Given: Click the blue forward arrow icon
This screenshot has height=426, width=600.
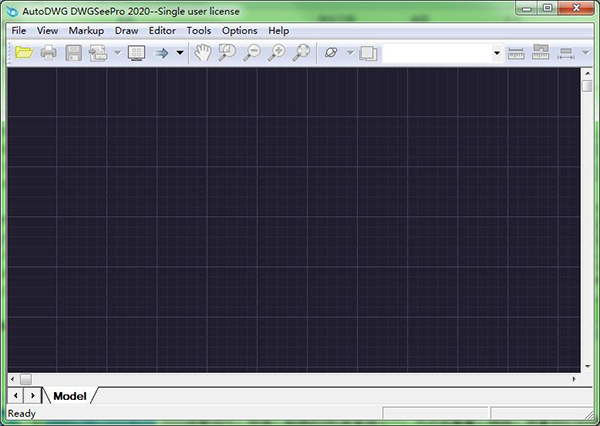Looking at the screenshot, I should pyautogui.click(x=161, y=53).
